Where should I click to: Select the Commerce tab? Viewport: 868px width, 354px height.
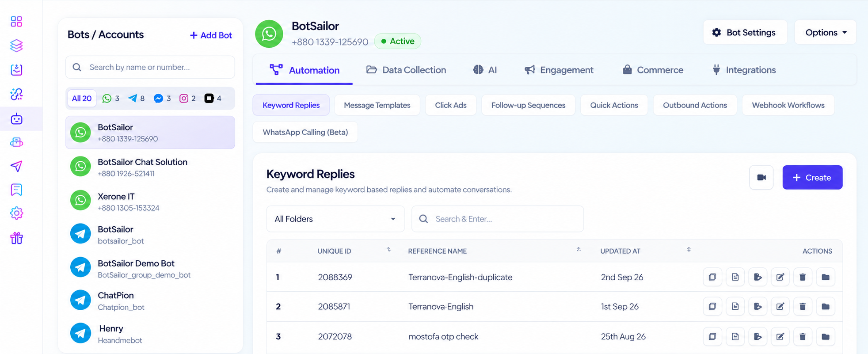coord(653,70)
